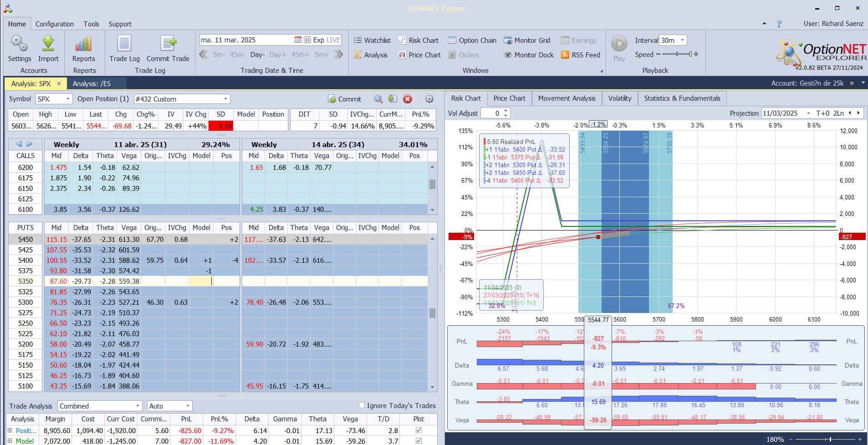The image size is (868, 445).
Task: Click the Commit Trade ribbon icon
Action: coord(168,49)
